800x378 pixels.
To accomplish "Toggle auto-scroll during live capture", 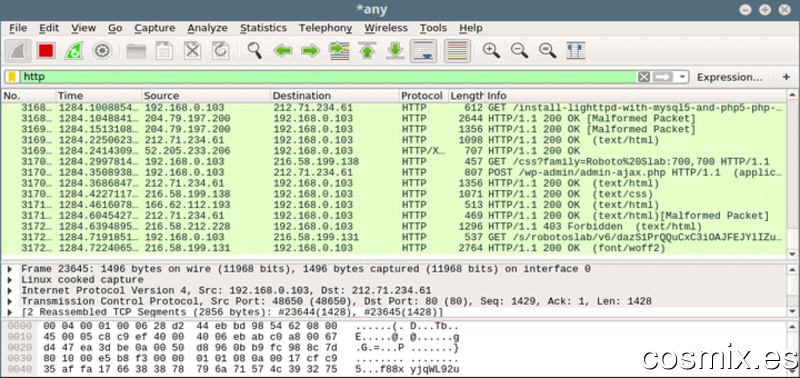I will click(423, 51).
